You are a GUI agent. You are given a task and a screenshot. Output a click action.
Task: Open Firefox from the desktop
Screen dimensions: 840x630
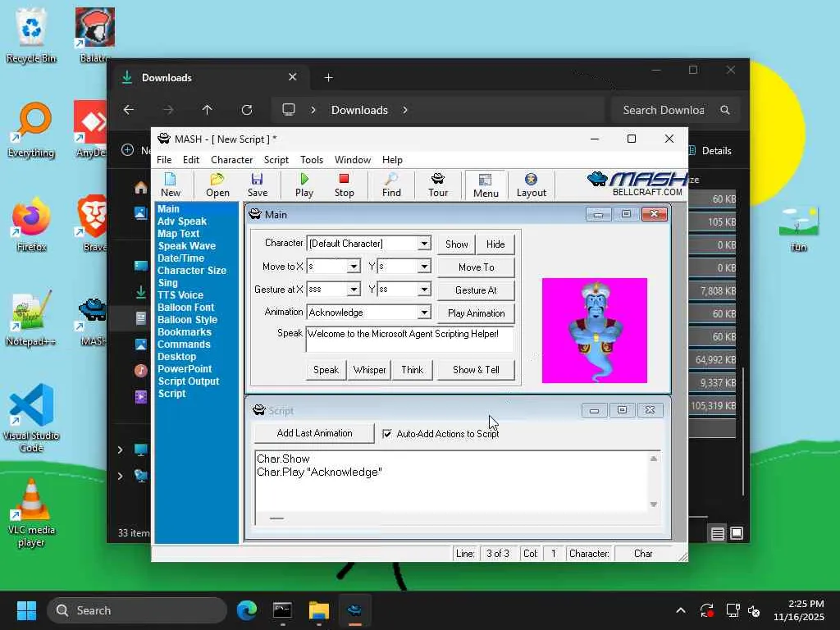tap(32, 225)
